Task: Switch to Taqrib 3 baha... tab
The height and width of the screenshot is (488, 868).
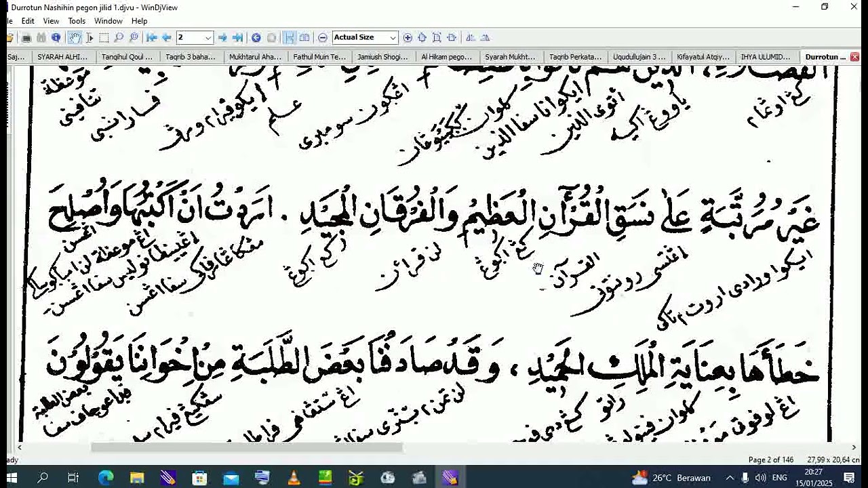Action: 191,57
